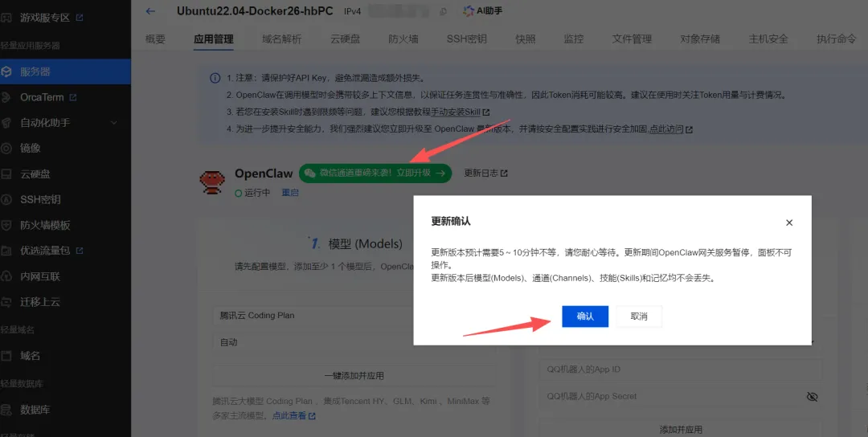Go back using the left arrow
Viewport: 868px width, 437px height.
point(150,11)
